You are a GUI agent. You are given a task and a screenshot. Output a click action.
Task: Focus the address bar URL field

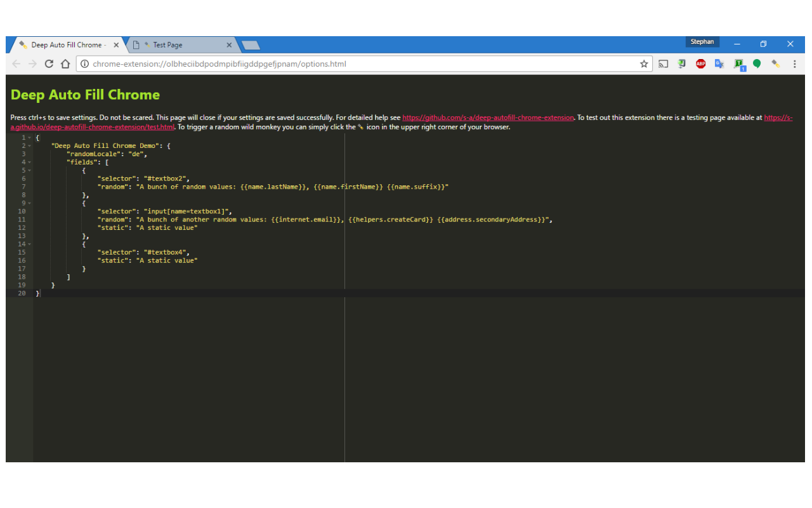(x=363, y=63)
